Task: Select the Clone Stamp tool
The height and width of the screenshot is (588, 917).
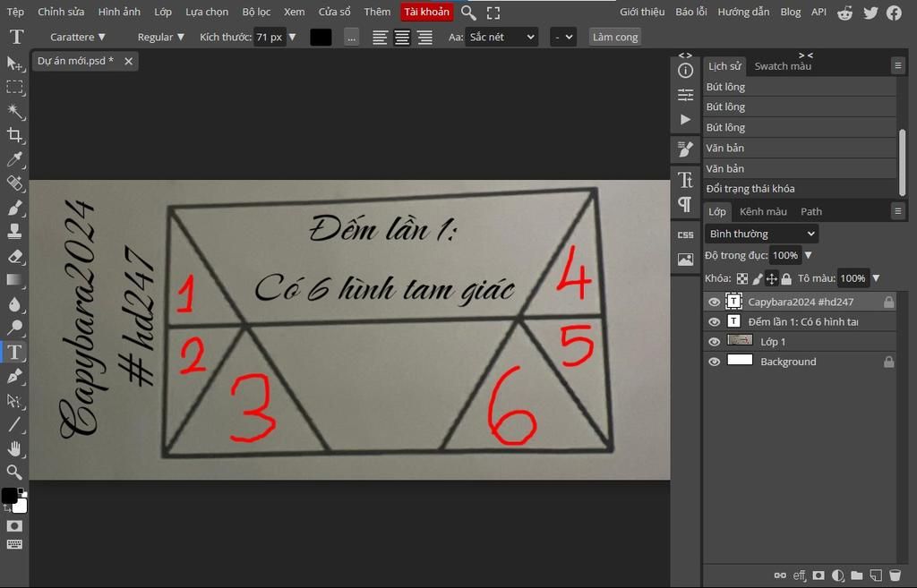Action: 14,232
